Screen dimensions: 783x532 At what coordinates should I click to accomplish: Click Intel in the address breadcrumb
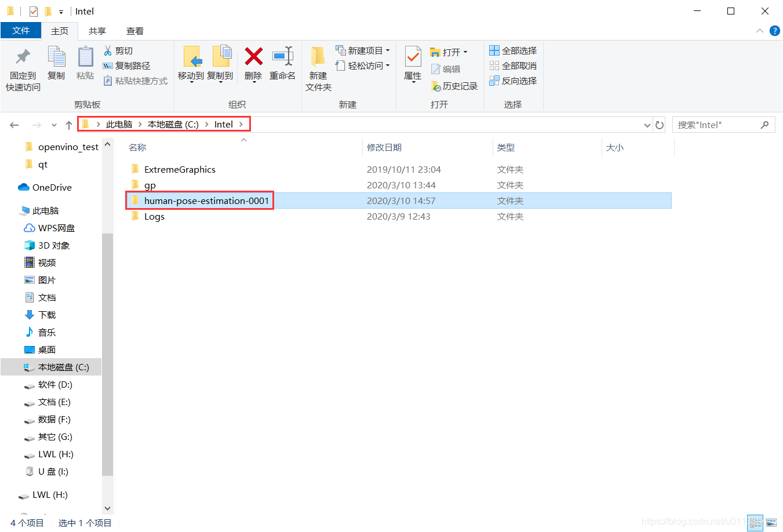[223, 125]
